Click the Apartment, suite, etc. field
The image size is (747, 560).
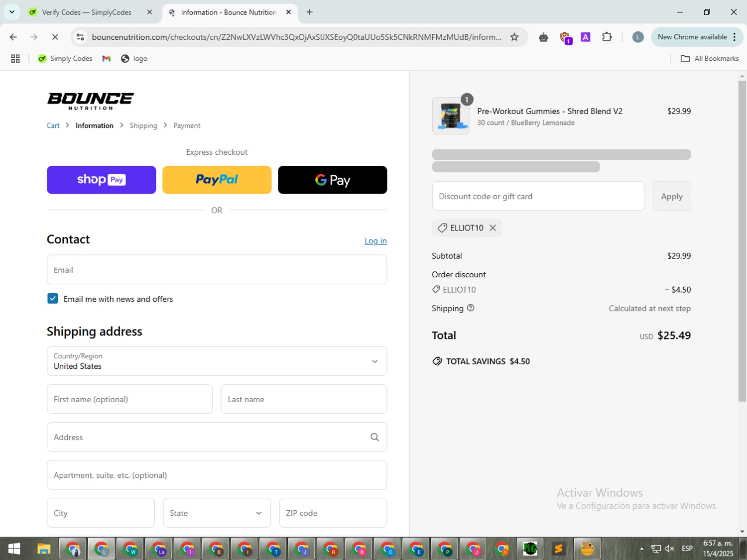217,475
